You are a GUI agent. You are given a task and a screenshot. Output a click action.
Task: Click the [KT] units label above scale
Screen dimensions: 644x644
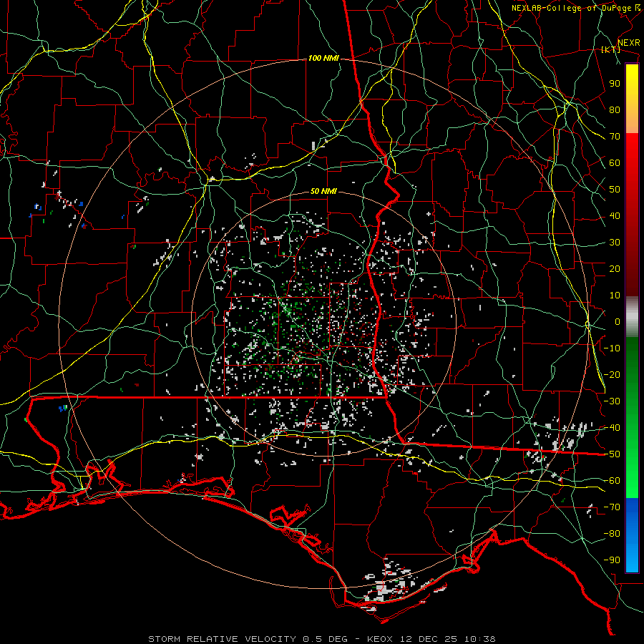click(610, 49)
